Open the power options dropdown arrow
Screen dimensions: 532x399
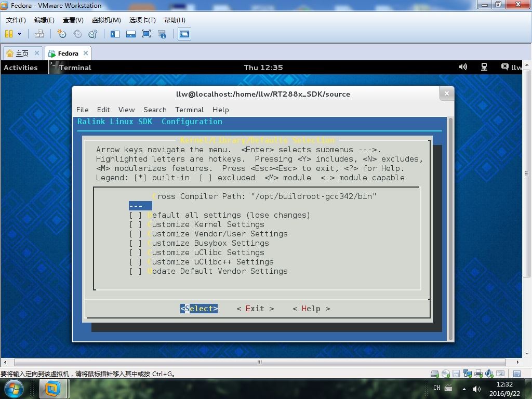(x=19, y=34)
